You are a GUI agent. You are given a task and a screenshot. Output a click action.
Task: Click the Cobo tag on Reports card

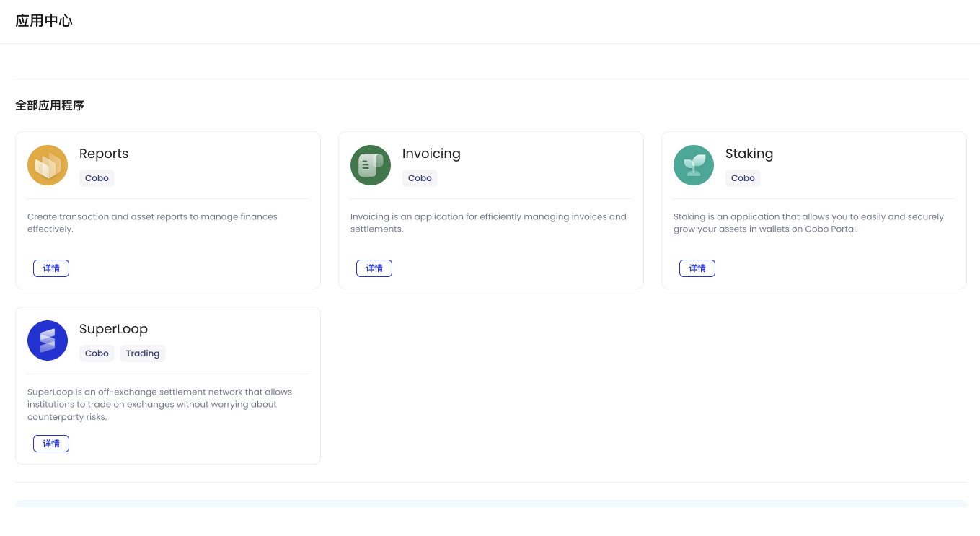(97, 178)
